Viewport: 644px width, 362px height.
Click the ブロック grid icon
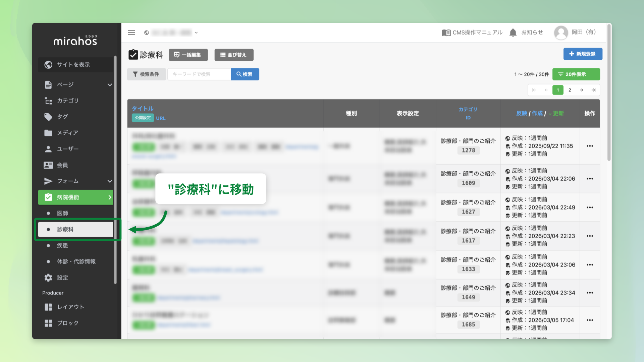[48, 323]
